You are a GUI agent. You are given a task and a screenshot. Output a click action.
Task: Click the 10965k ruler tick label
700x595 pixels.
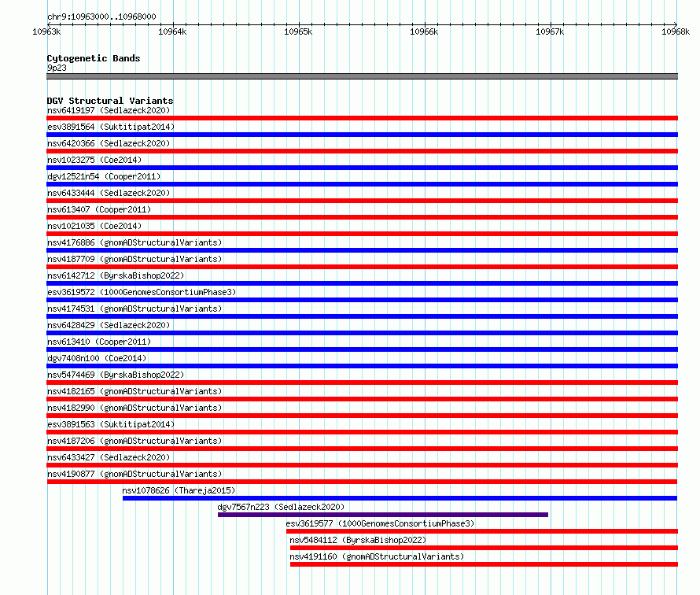click(298, 31)
